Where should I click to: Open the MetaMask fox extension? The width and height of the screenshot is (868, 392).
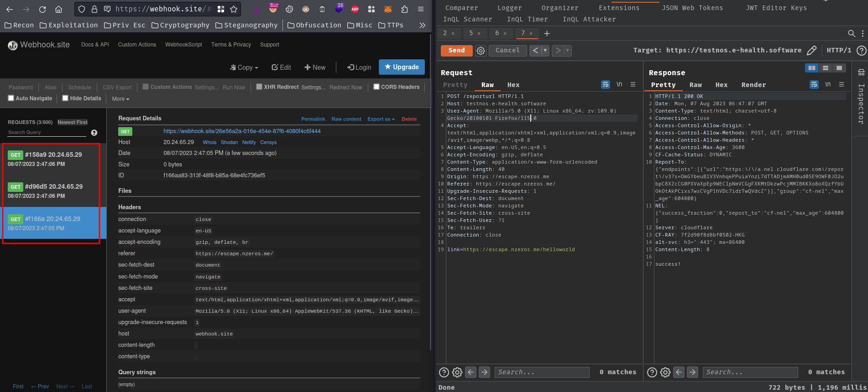387,9
